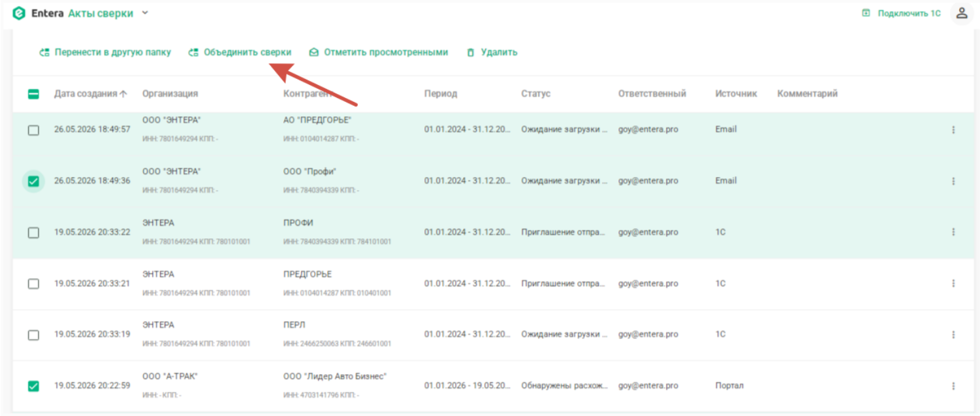Click the organization ООО "А-ТРАК"
The image size is (980, 416).
pyautogui.click(x=170, y=376)
